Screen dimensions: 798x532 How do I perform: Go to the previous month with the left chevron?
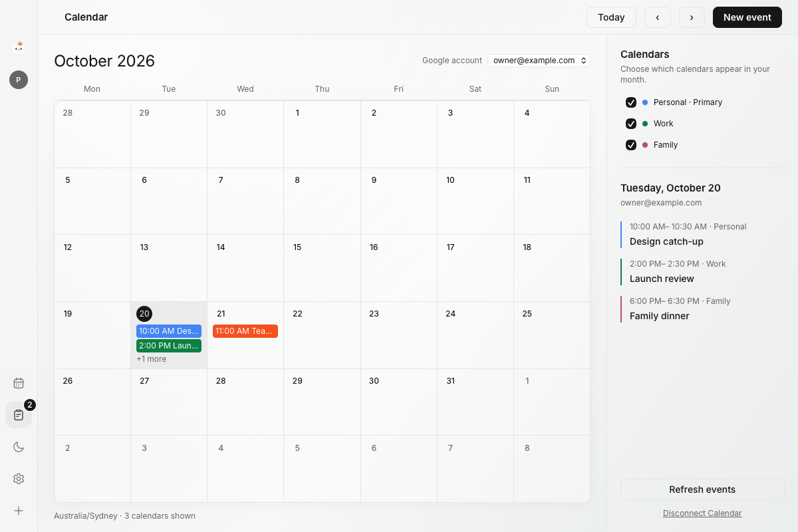coord(658,17)
